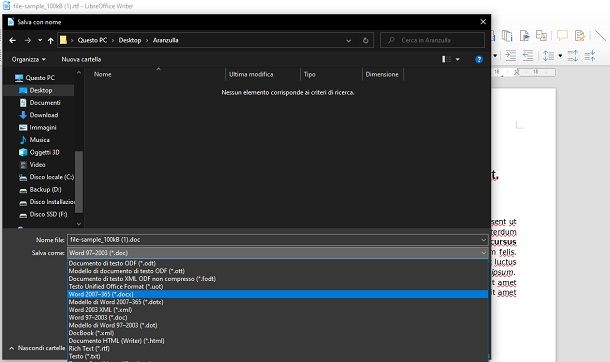Open the Disco Installazione drive
610x362 pixels.
(x=46, y=202)
